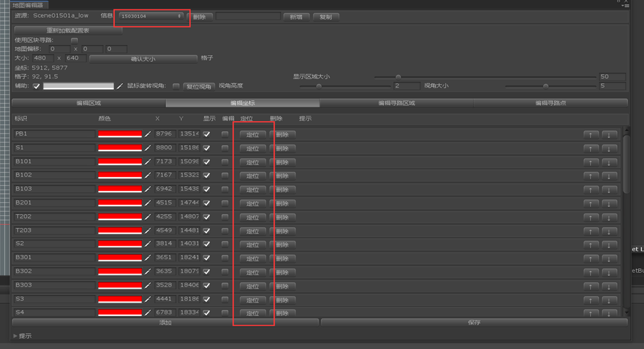Click the eyedropper next to the 辅助 color bar
The height and width of the screenshot is (349, 644).
[x=120, y=86]
